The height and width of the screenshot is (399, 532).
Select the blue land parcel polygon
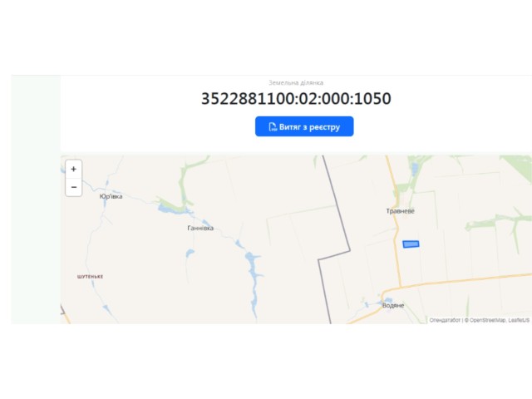coord(411,244)
